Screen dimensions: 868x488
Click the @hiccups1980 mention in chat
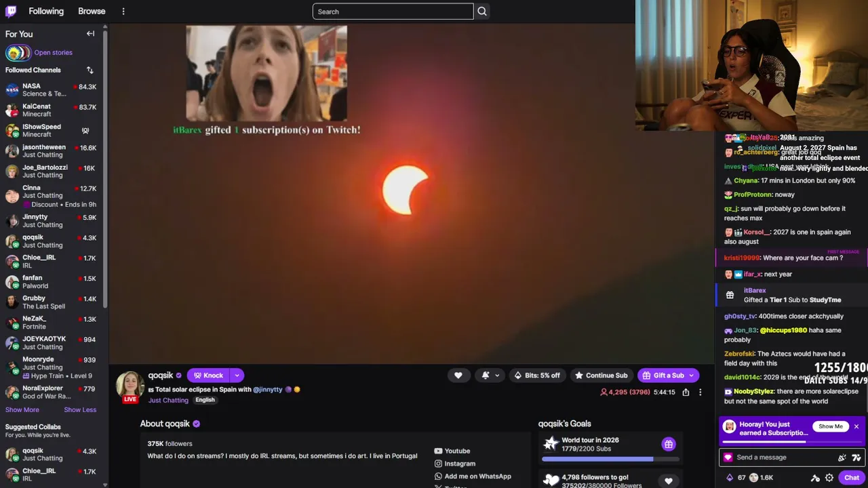pyautogui.click(x=783, y=330)
